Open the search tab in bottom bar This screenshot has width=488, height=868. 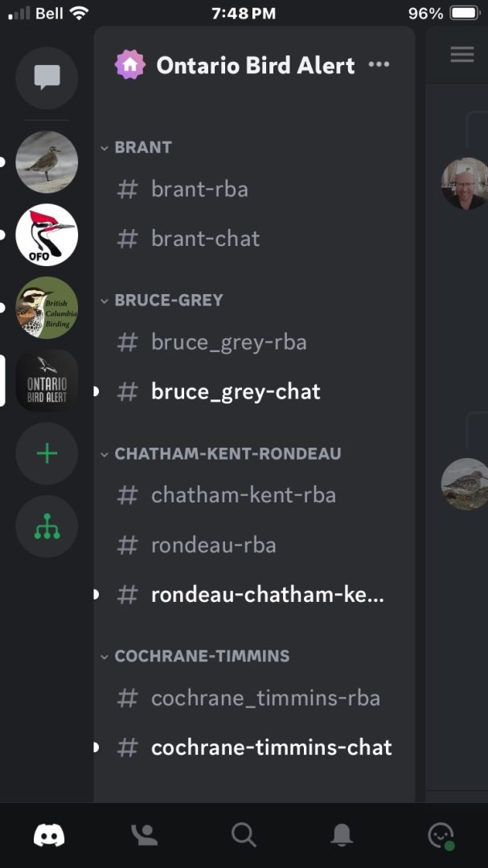point(244,835)
